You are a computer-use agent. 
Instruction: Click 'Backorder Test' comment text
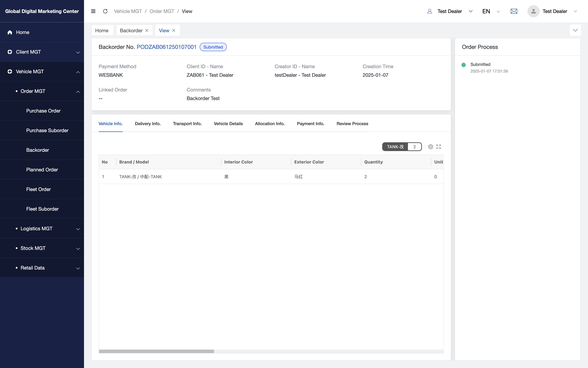coord(203,98)
